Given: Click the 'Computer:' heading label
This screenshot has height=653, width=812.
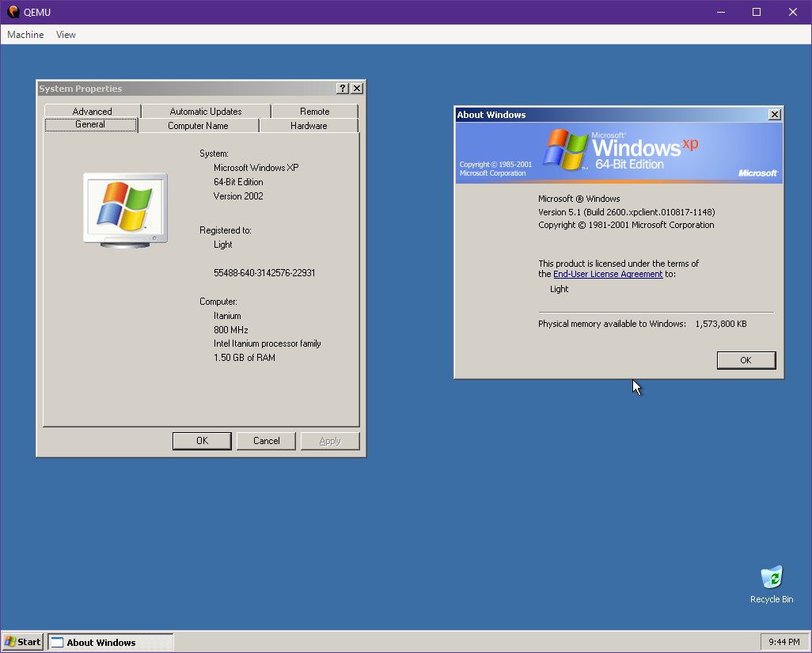Looking at the screenshot, I should (218, 302).
